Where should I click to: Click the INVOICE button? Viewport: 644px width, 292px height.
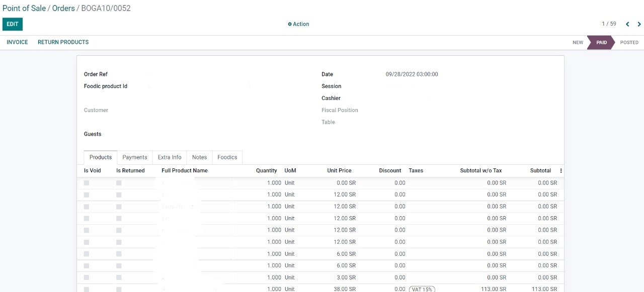17,42
